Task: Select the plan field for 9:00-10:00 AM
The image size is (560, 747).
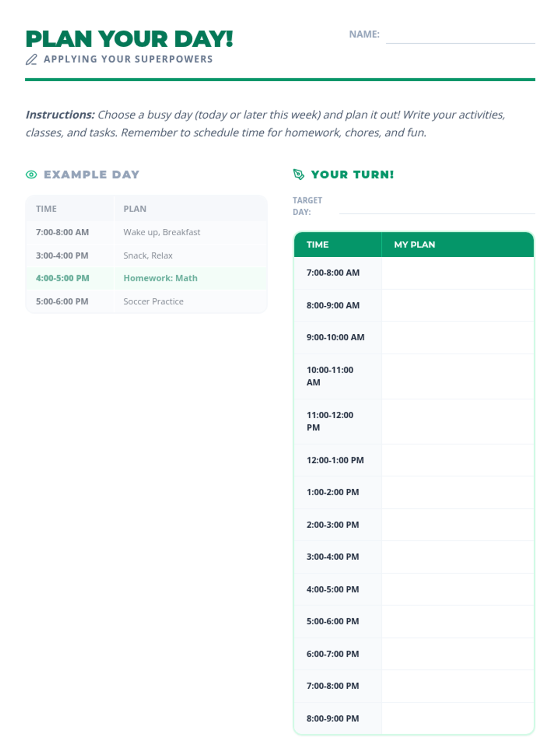Action: [457, 338]
